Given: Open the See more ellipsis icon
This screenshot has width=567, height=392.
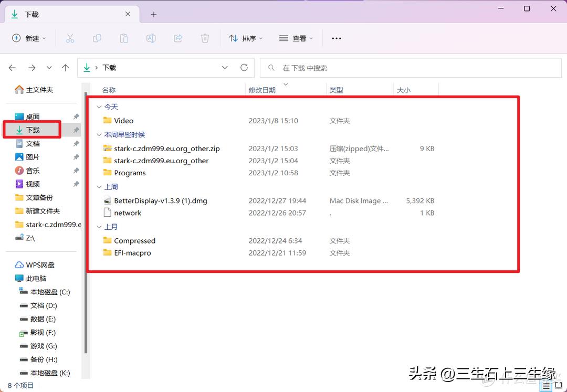Looking at the screenshot, I should (x=336, y=38).
